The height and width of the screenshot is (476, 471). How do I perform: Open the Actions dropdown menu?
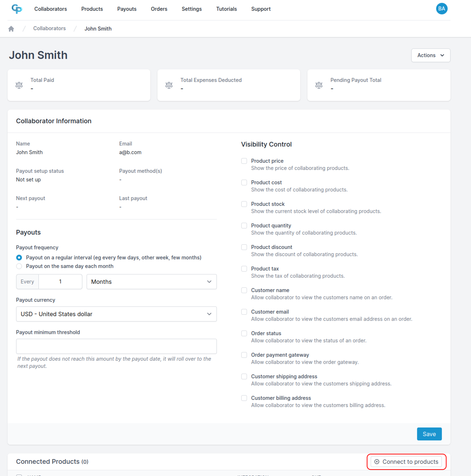pos(431,55)
